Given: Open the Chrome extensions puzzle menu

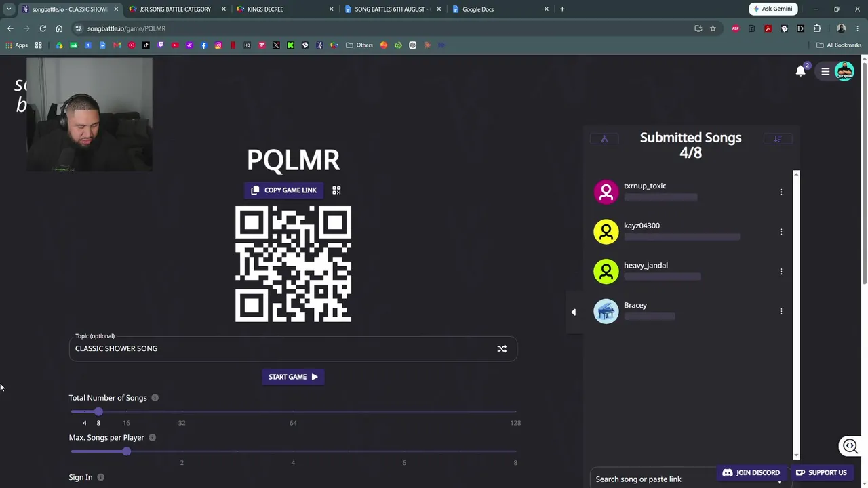Looking at the screenshot, I should click(x=816, y=28).
